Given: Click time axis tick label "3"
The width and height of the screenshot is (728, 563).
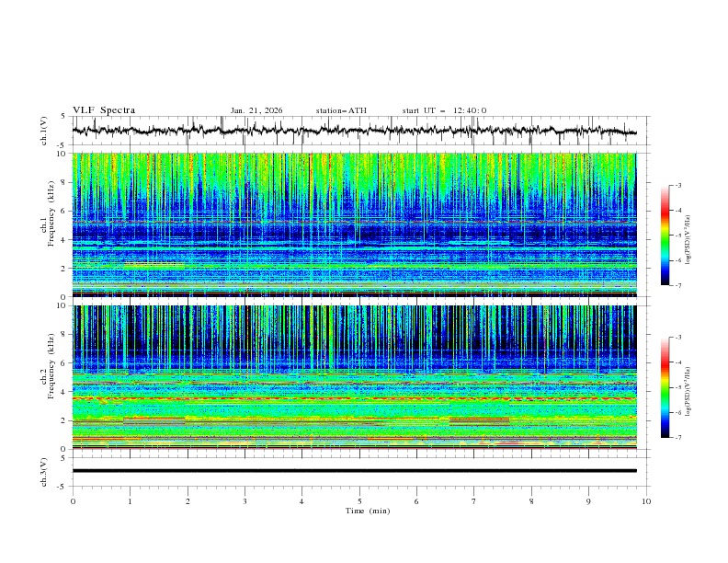Looking at the screenshot, I should tap(245, 501).
